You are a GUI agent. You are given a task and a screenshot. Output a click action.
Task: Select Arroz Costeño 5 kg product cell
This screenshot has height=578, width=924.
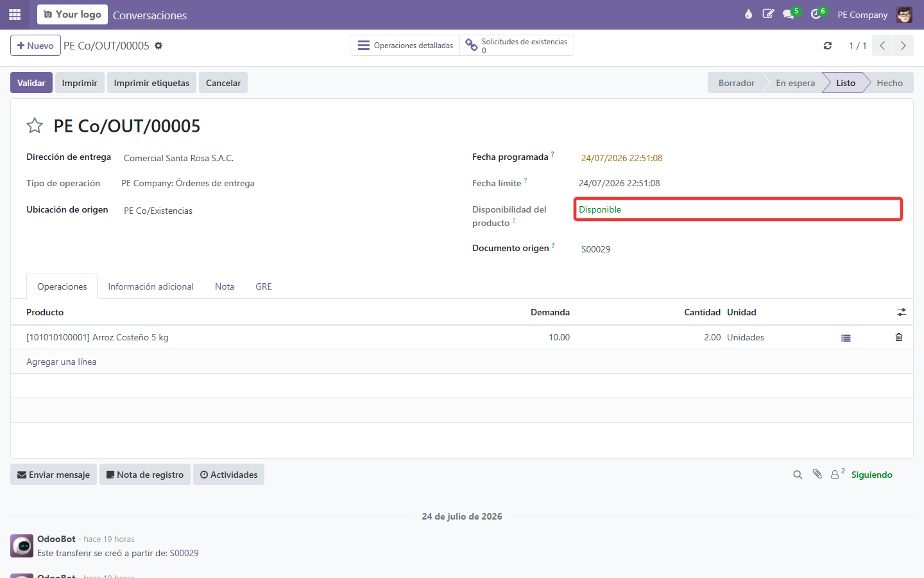[98, 337]
